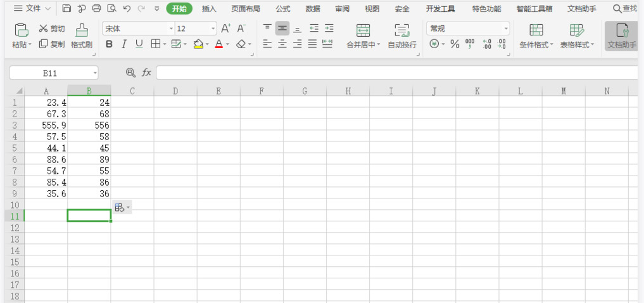The image size is (644, 303).
Task: Select cell A3 containing 555.9
Action: tap(46, 126)
